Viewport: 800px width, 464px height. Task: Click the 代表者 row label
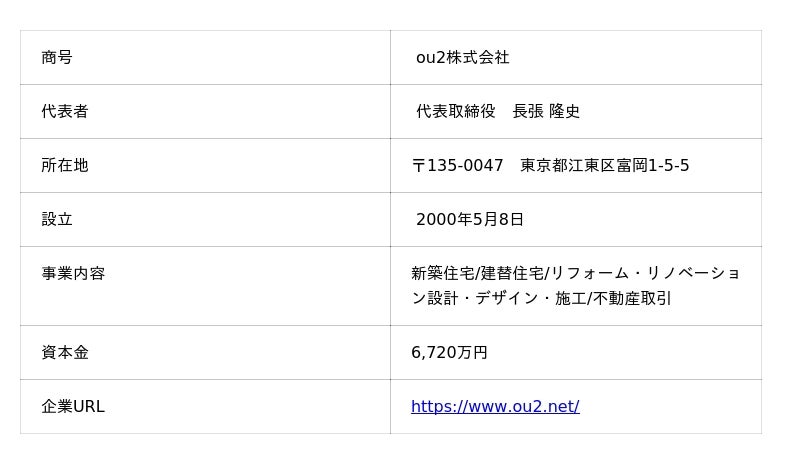tap(65, 111)
